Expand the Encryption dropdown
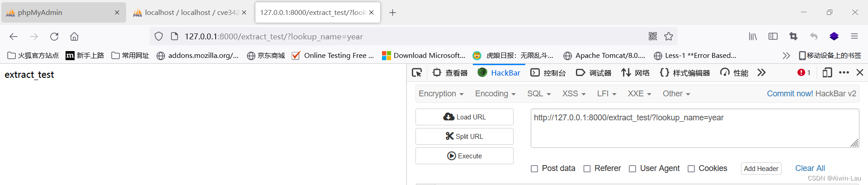Image resolution: width=868 pixels, height=185 pixels. 441,94
